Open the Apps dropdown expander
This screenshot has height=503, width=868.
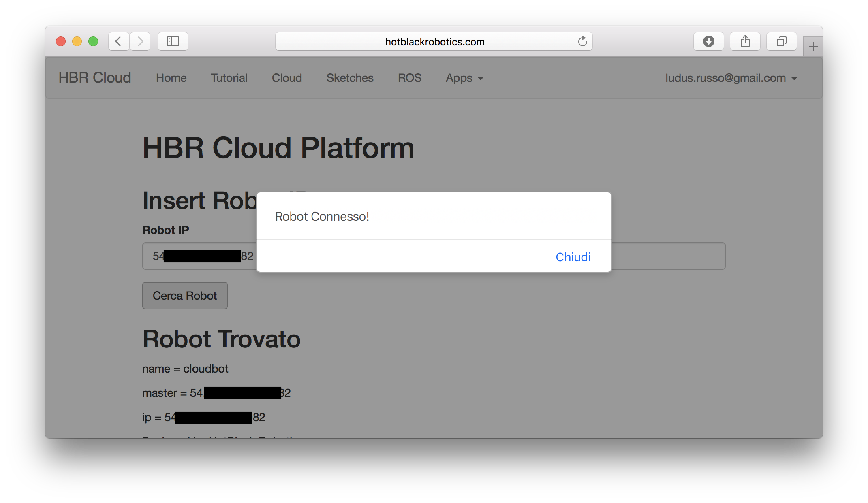click(465, 77)
